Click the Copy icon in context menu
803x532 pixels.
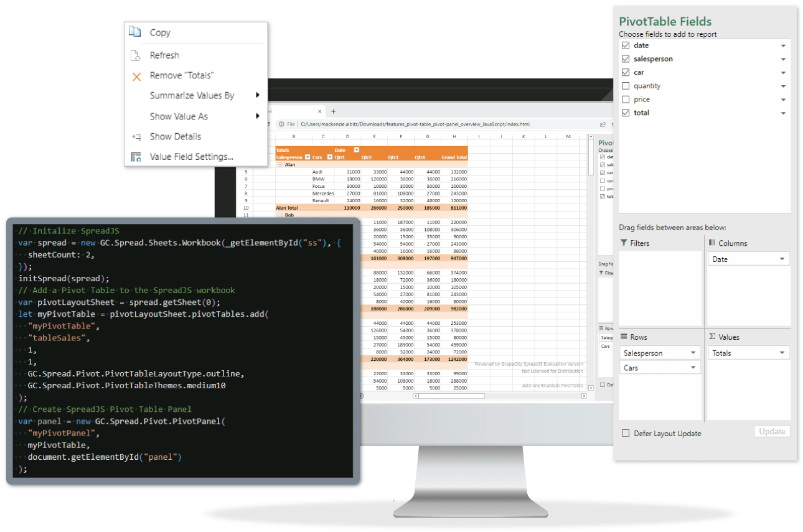(x=134, y=32)
